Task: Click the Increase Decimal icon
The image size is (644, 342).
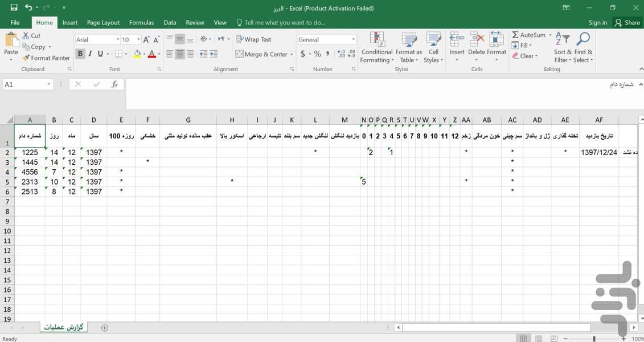Action: click(x=341, y=54)
